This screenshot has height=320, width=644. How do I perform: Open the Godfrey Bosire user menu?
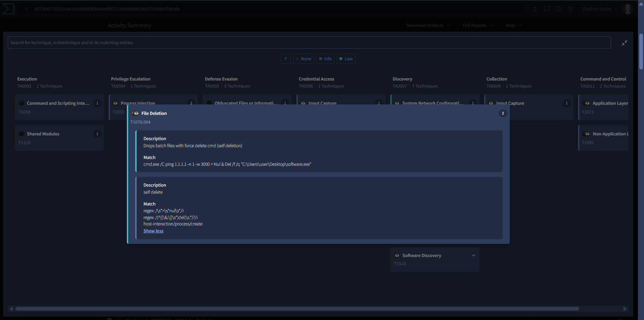(600, 9)
